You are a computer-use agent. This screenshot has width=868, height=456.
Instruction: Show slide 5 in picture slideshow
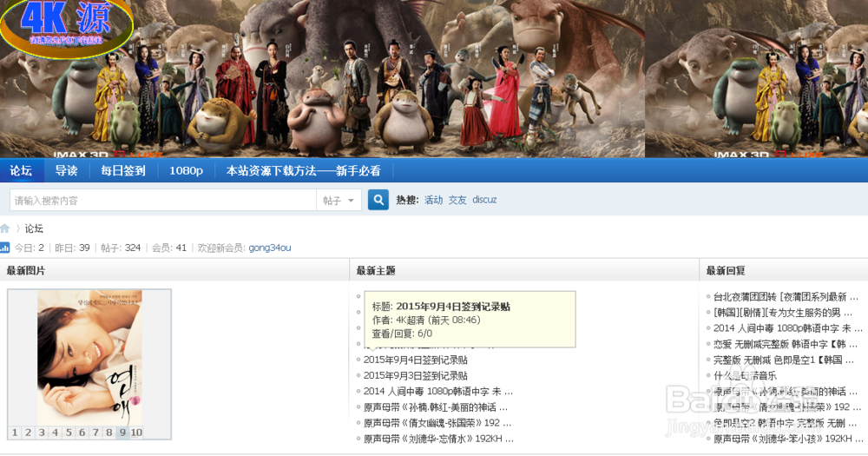click(x=69, y=433)
